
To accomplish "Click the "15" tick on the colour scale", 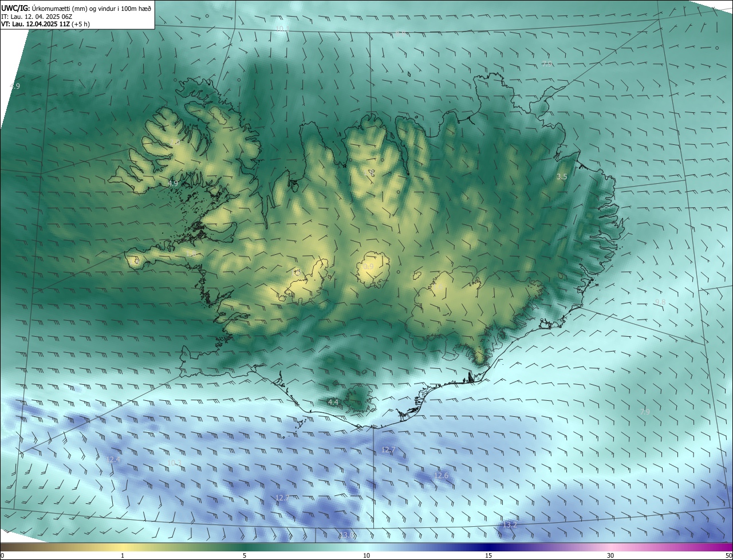I will (488, 555).
